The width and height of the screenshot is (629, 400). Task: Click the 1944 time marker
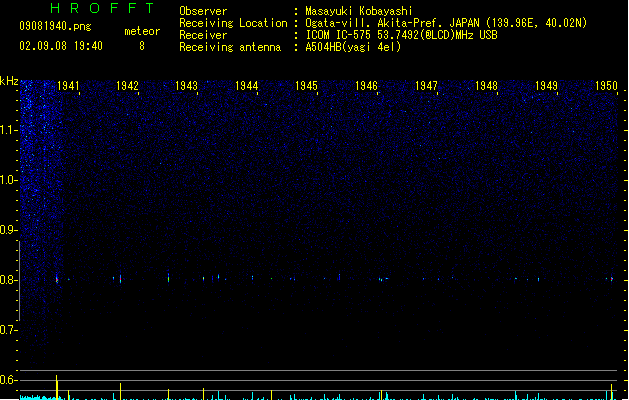click(x=246, y=86)
